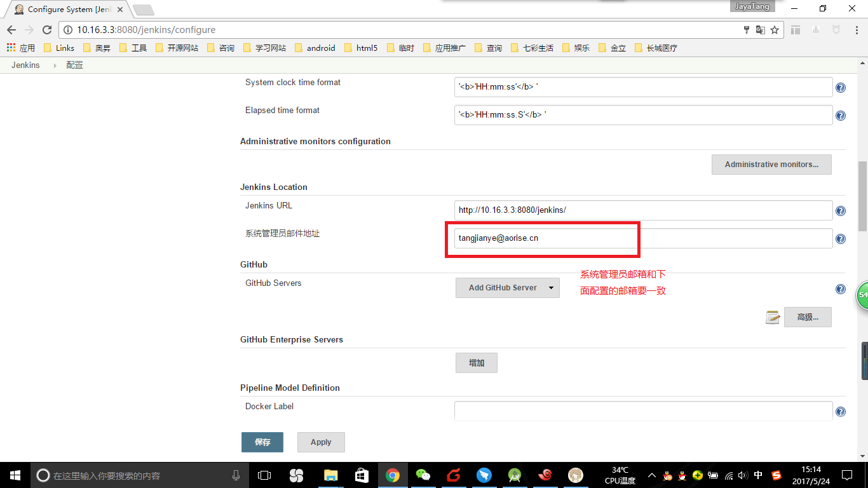868x488 pixels.
Task: Click the Administrative monitors... button
Action: coord(771,165)
